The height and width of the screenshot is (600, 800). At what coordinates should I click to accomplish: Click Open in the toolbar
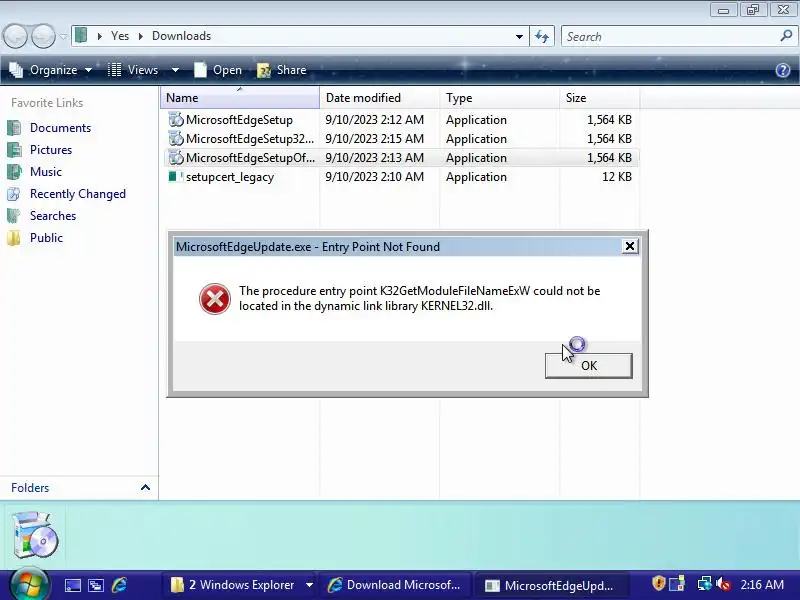(218, 70)
